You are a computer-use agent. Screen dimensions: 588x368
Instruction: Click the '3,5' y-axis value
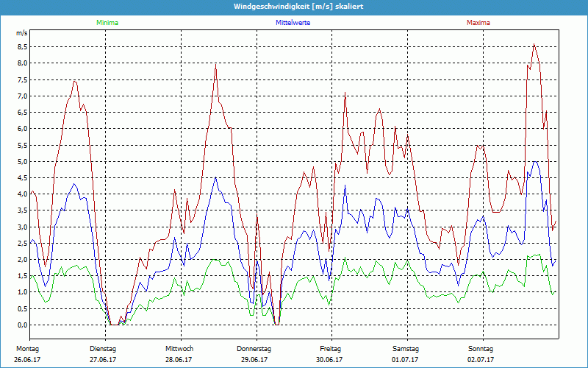[22, 210]
